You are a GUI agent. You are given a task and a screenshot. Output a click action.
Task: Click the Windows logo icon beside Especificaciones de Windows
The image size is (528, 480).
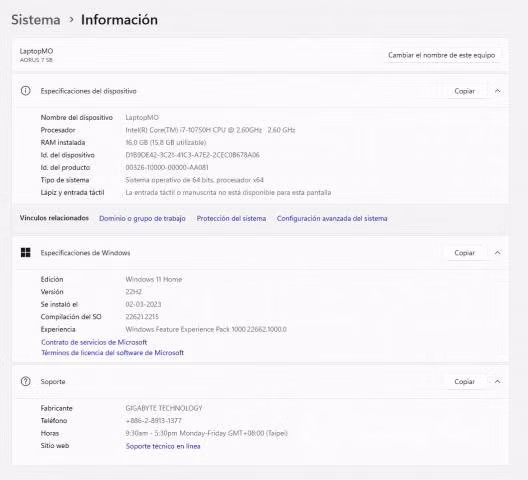click(x=26, y=252)
